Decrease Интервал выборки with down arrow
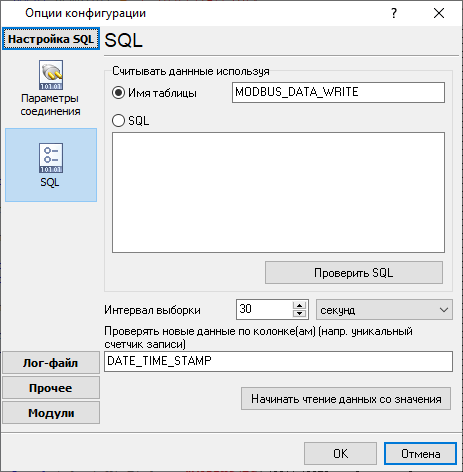Viewport: 463px width, 472px height. (299, 313)
